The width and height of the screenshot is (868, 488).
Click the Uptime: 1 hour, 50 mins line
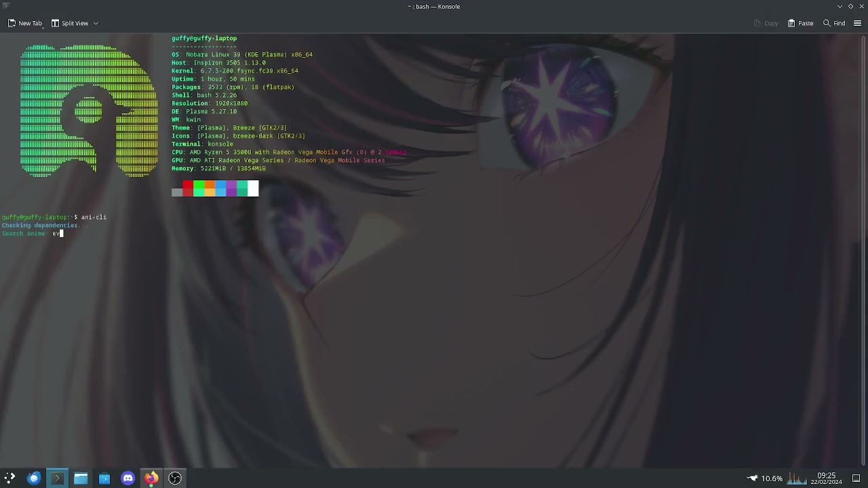coord(213,79)
